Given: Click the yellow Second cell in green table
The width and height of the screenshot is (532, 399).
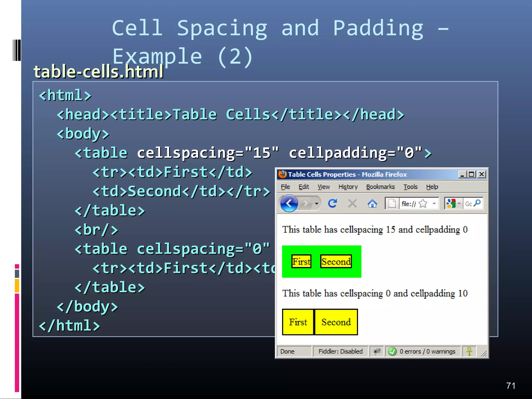Looking at the screenshot, I should (336, 261).
